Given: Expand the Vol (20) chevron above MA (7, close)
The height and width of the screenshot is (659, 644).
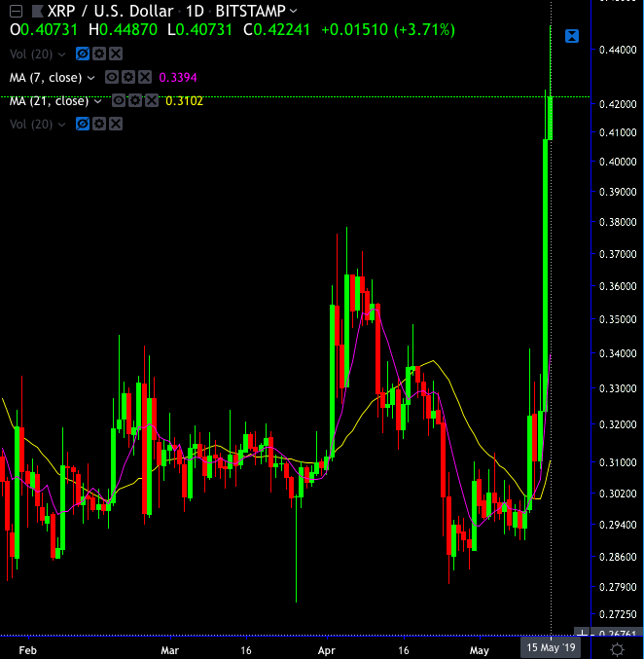Looking at the screenshot, I should (x=61, y=55).
